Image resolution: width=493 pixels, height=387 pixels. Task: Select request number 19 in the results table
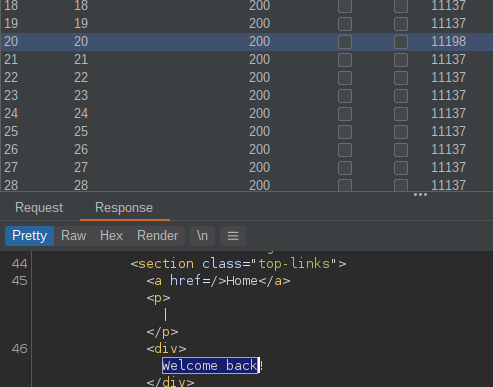11,24
